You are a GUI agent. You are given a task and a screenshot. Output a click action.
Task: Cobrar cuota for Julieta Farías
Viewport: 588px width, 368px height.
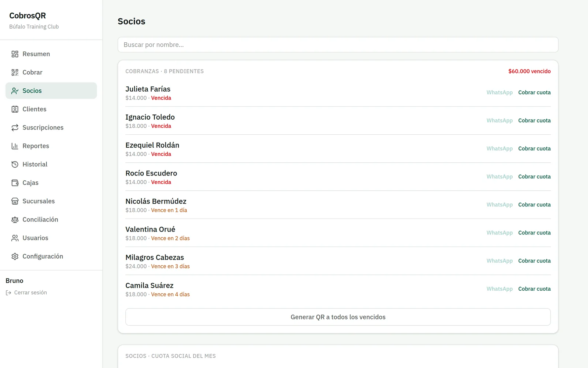[534, 92]
